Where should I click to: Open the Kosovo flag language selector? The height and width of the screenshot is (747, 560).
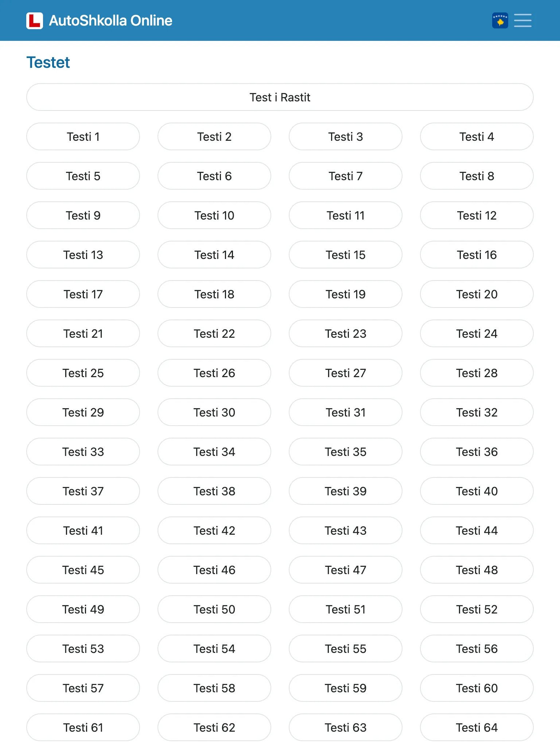(x=500, y=20)
